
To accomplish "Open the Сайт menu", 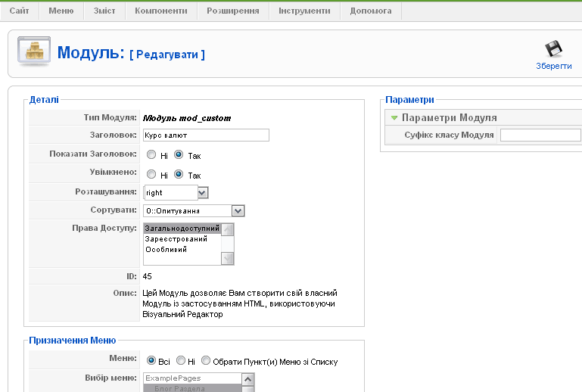I will 20,11.
